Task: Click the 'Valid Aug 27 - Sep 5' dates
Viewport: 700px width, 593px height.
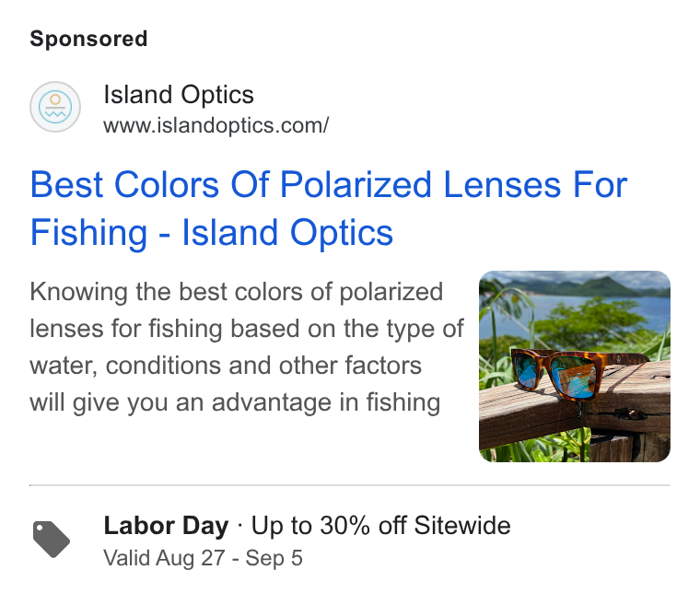Action: (204, 558)
